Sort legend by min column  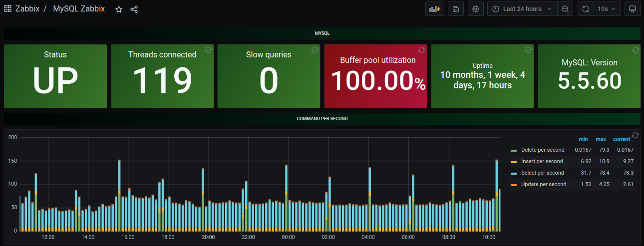tap(583, 139)
